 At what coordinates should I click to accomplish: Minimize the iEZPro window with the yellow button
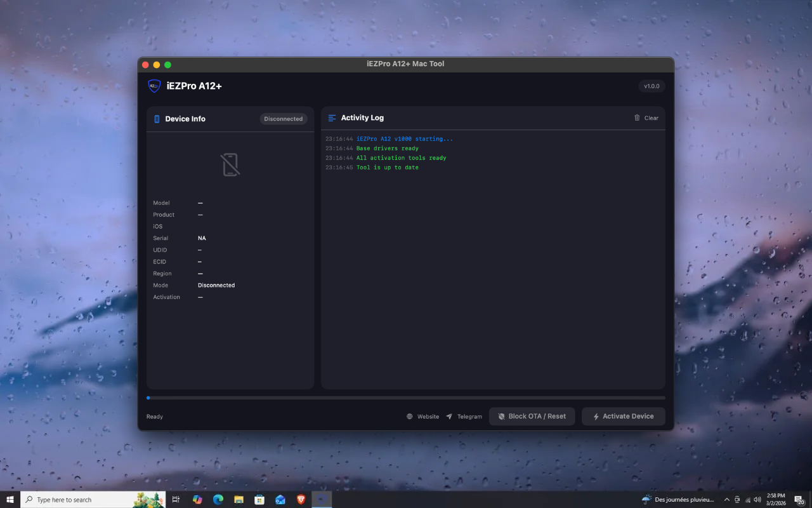[157, 65]
